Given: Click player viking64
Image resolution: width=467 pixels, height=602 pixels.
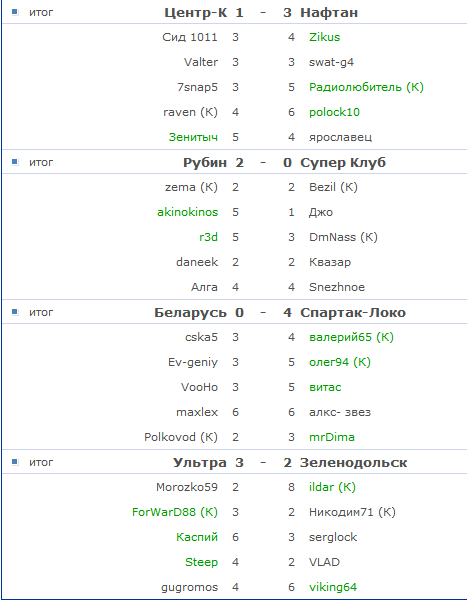Looking at the screenshot, I should (x=333, y=587).
